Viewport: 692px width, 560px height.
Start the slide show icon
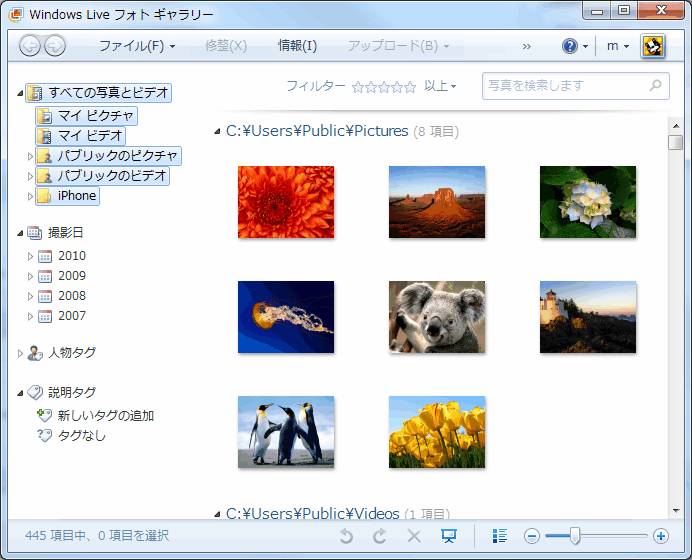pyautogui.click(x=449, y=536)
